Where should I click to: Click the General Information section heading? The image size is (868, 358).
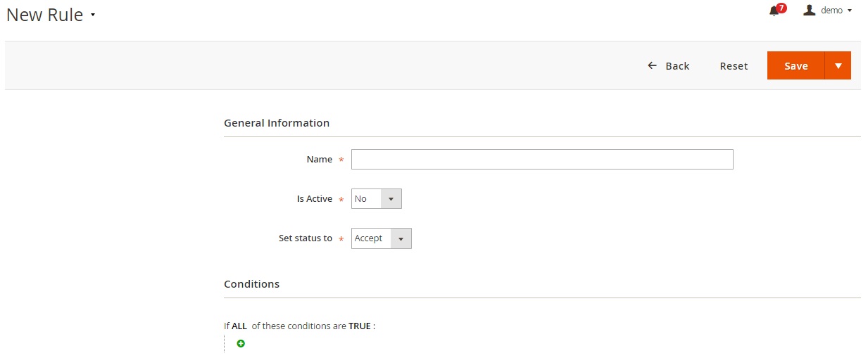277,123
